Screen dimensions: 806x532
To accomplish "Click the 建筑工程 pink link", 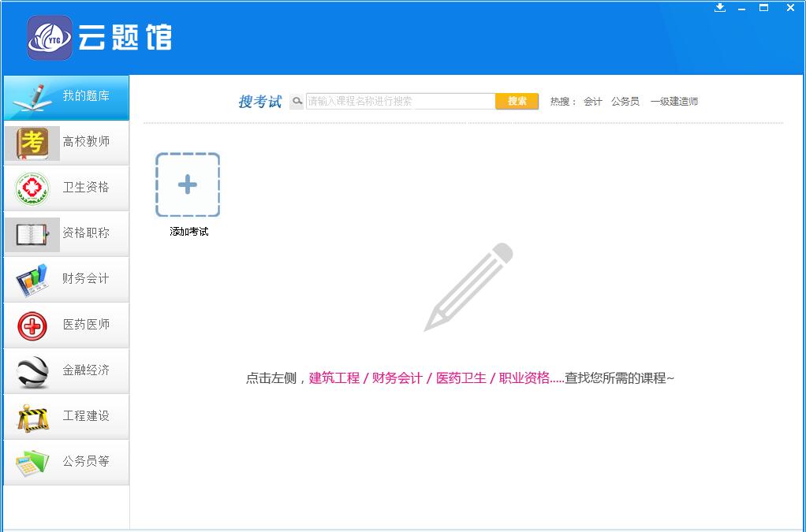I will click(x=334, y=378).
